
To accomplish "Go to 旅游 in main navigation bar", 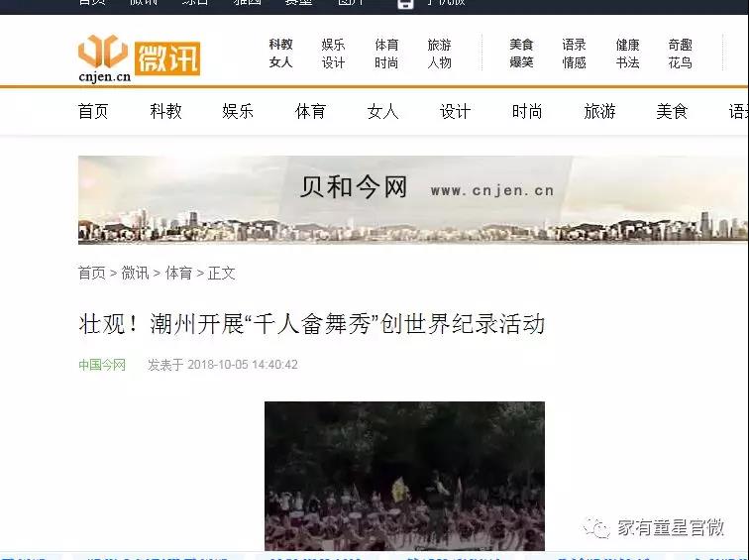I will pos(599,111).
